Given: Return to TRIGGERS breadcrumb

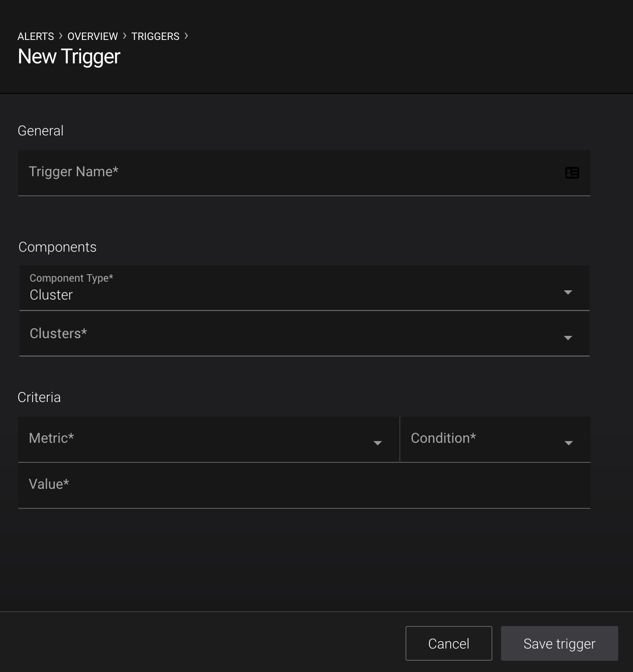Looking at the screenshot, I should (155, 36).
